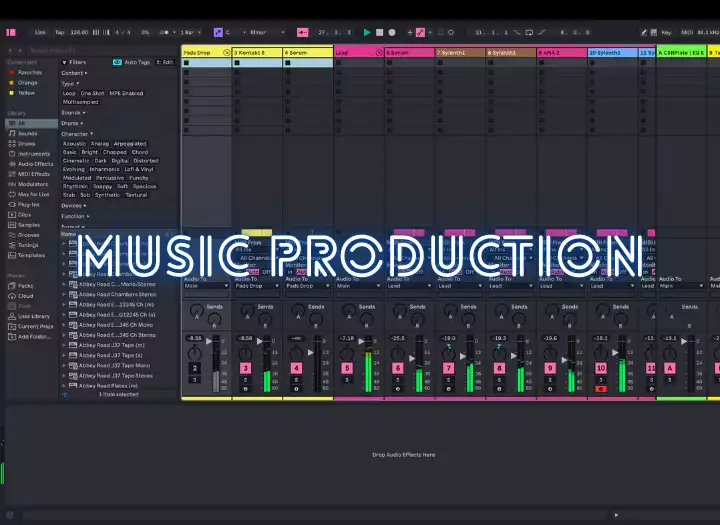Toggle track activator 3 in mixer
This screenshot has width=720, height=525.
(246, 368)
